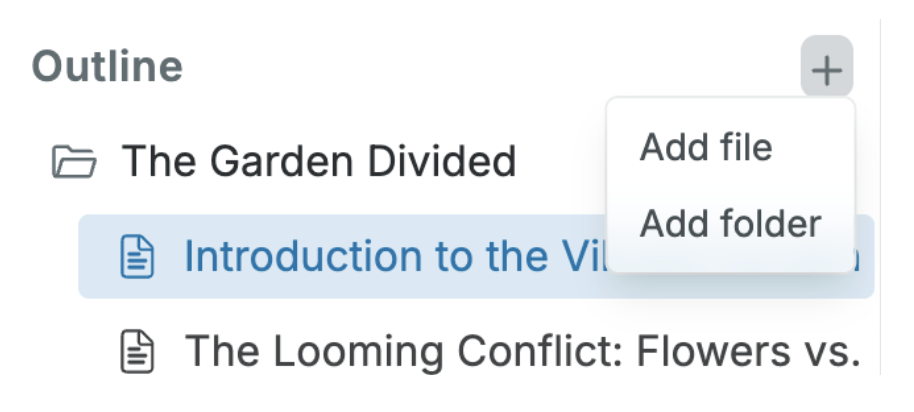Click the Looming Conflict document icon
Image resolution: width=914 pixels, height=412 pixels.
(x=138, y=351)
